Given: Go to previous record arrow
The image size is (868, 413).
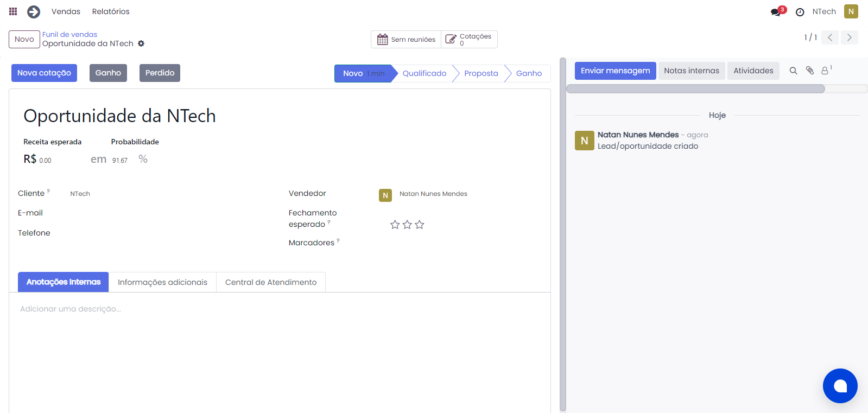Looking at the screenshot, I should (x=830, y=37).
